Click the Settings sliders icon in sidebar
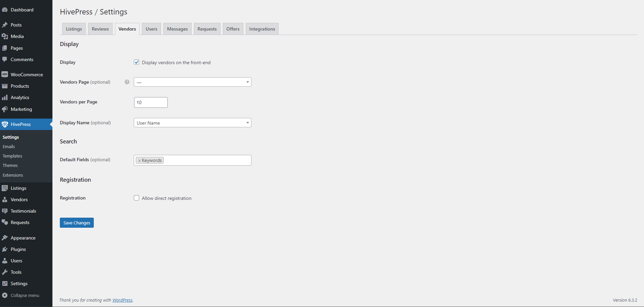This screenshot has height=307, width=644. click(x=5, y=283)
